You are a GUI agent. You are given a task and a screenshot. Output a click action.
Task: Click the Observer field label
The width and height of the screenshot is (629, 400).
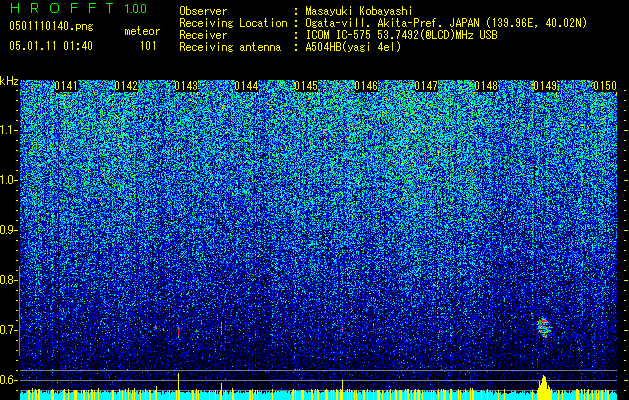point(203,11)
